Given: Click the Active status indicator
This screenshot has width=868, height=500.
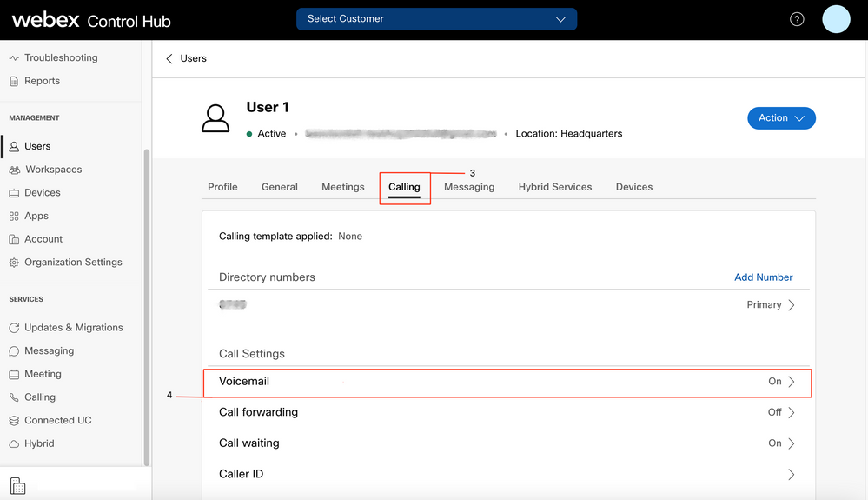Looking at the screenshot, I should [x=266, y=134].
